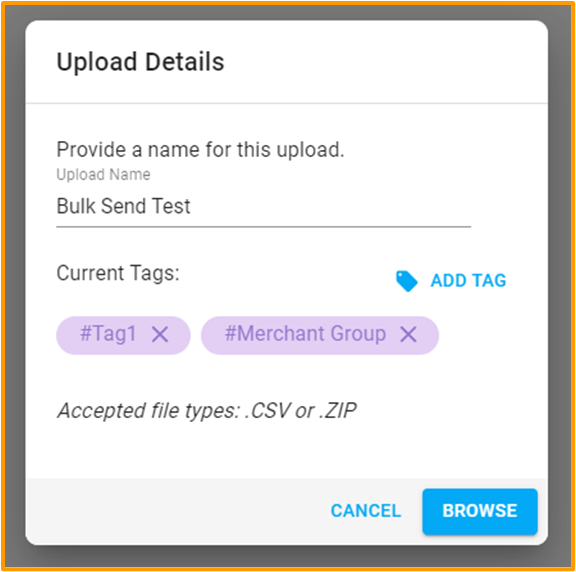Open file picker with BROWSE button
The height and width of the screenshot is (572, 576).
pyautogui.click(x=480, y=511)
